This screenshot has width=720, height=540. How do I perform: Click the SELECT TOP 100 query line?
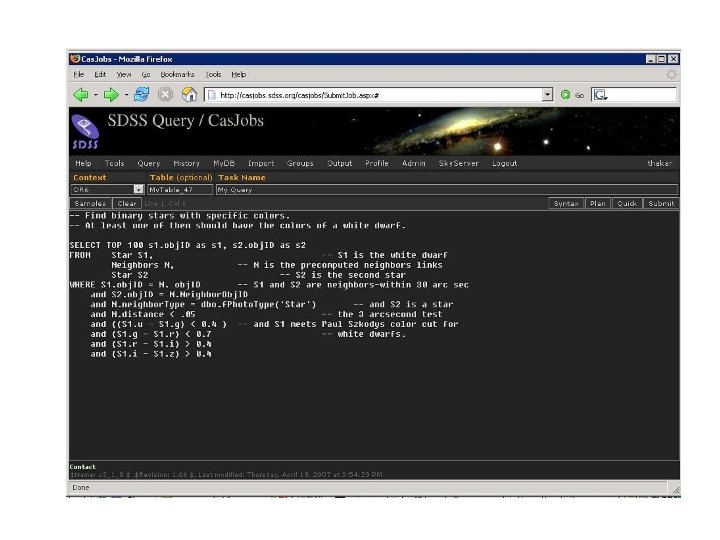pyautogui.click(x=188, y=245)
